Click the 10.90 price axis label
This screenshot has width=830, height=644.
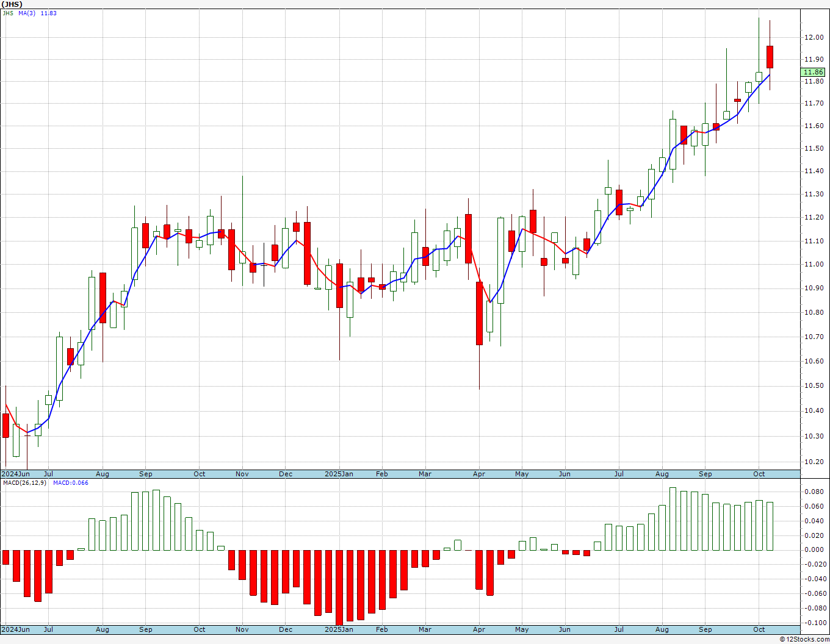[814, 288]
